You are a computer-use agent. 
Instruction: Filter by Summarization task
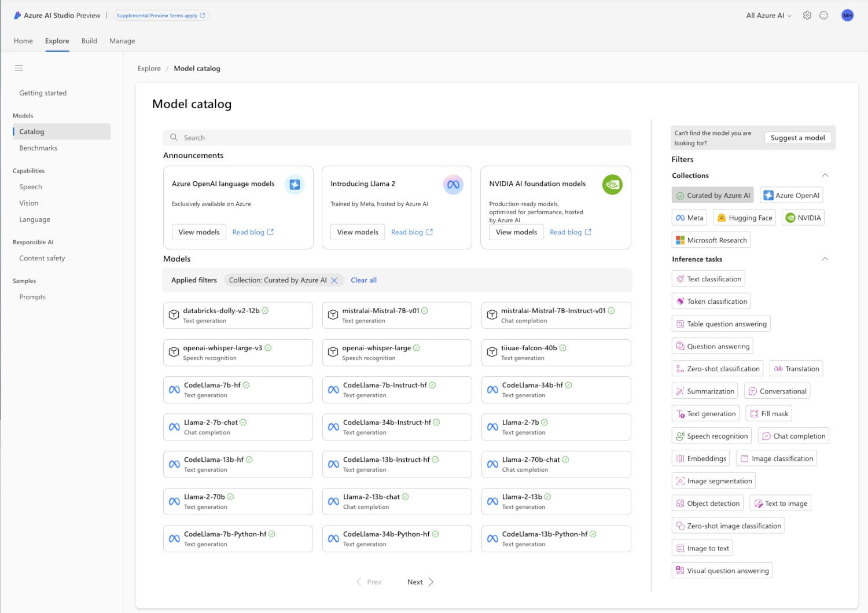tap(705, 391)
